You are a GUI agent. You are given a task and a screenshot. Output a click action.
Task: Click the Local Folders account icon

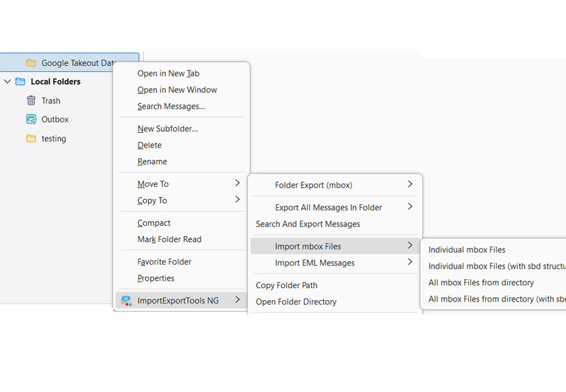point(20,81)
